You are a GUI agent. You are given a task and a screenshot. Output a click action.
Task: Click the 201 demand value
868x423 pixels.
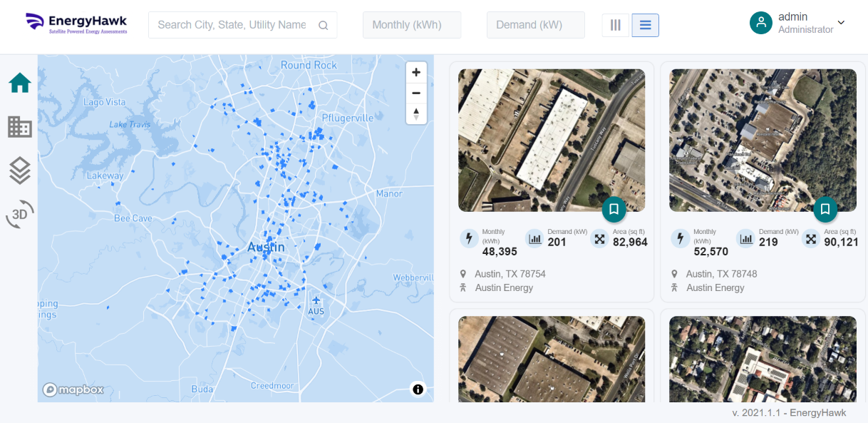[557, 243]
